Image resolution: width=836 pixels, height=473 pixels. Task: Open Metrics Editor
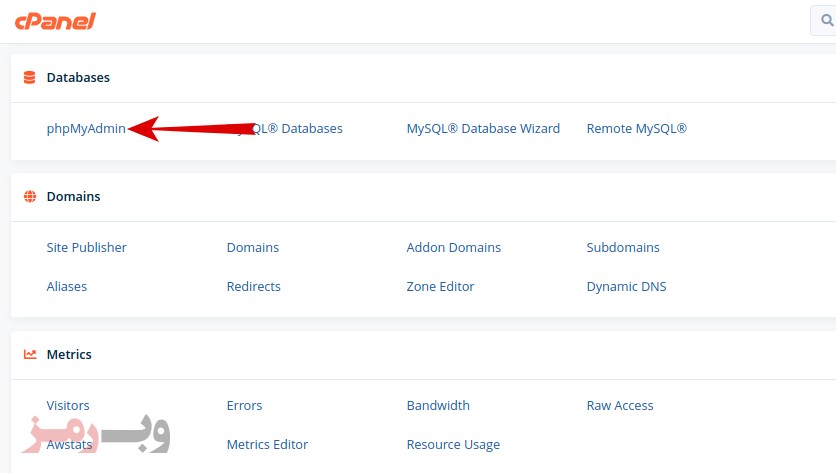267,444
